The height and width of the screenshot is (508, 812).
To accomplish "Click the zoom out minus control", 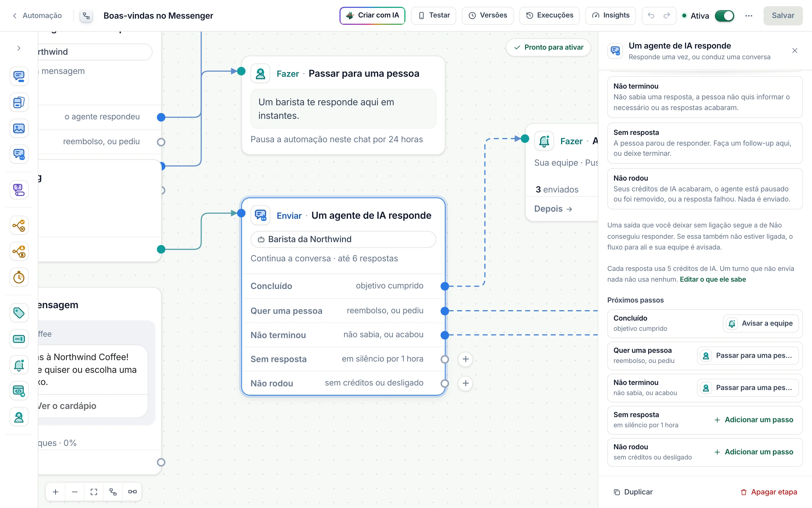I will tap(75, 492).
